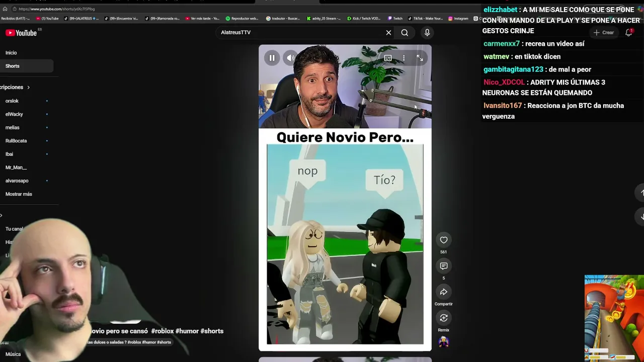Mute the Short's volume
The width and height of the screenshot is (644, 362).
(290, 58)
